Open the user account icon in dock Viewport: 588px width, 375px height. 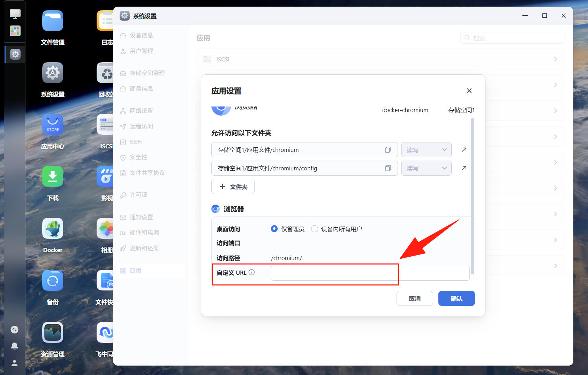pyautogui.click(x=15, y=363)
